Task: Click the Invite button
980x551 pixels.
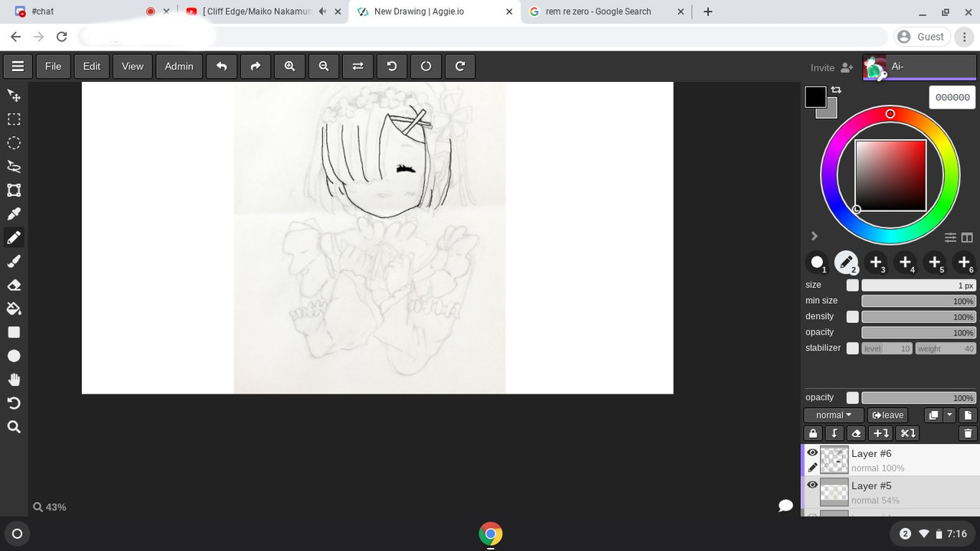Action: (x=831, y=67)
